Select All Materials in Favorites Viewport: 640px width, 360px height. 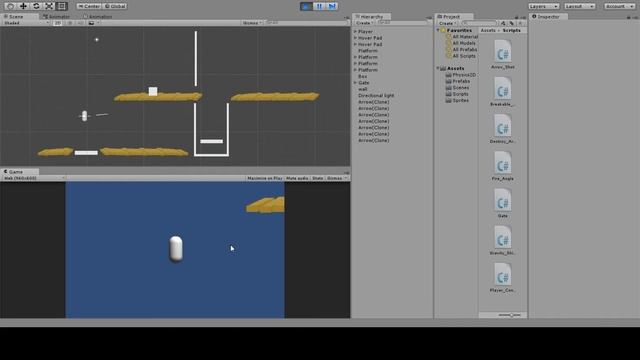point(462,37)
